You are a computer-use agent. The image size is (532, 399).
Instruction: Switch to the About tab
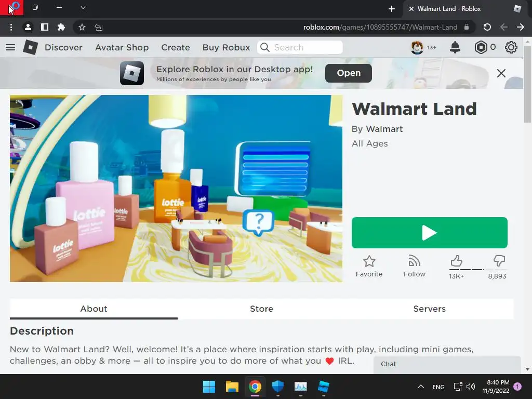tap(94, 309)
